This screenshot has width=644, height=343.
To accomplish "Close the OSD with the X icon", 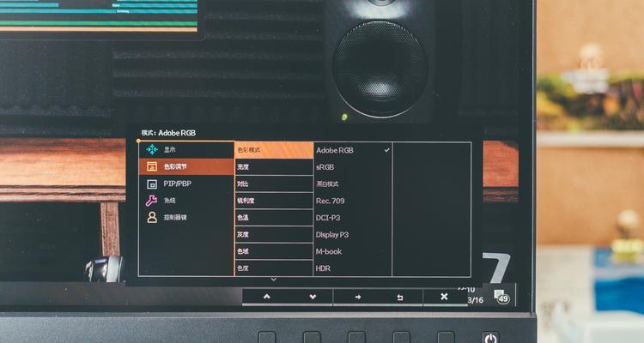I will coord(444,296).
